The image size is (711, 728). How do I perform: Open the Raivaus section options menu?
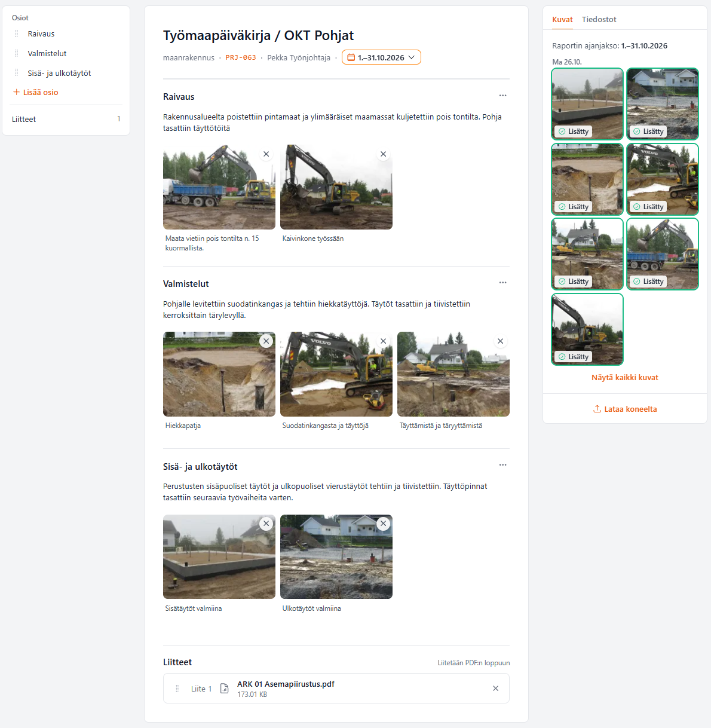[502, 96]
